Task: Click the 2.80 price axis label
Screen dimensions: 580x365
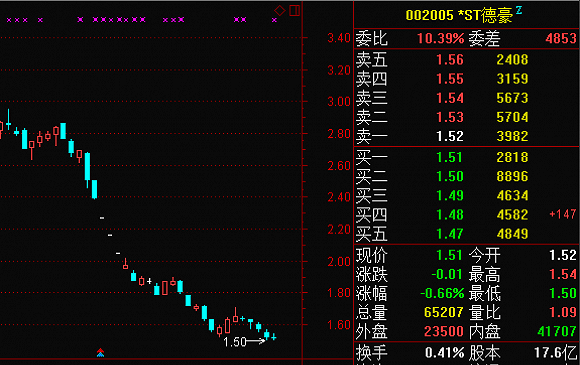Action: tap(339, 134)
